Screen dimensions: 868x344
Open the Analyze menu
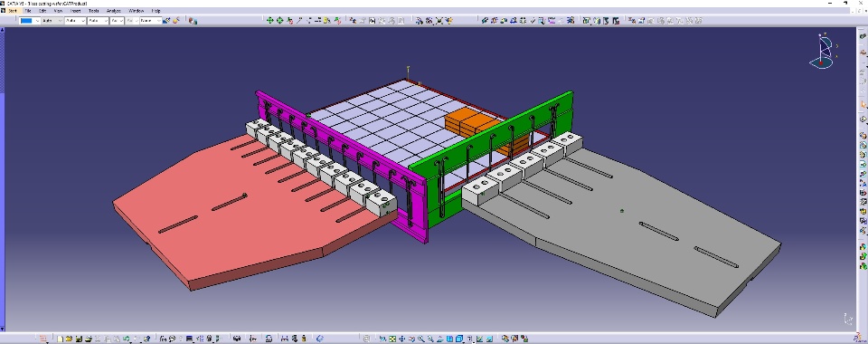pos(114,11)
